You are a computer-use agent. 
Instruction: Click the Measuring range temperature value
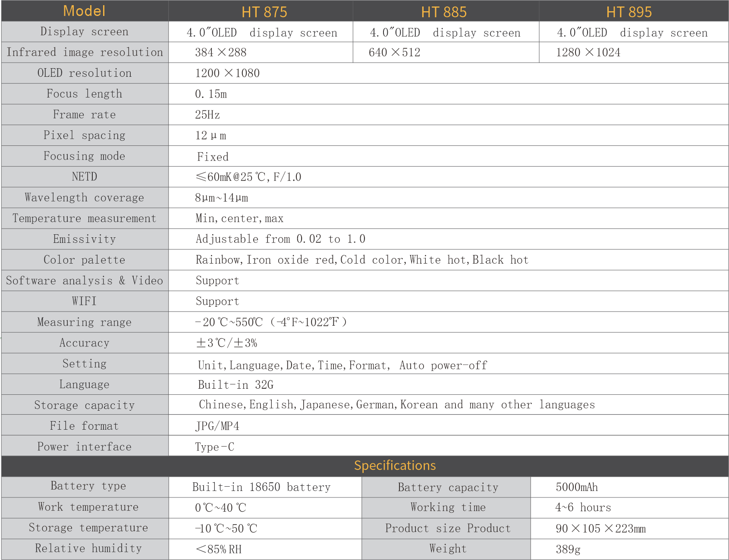(x=270, y=322)
